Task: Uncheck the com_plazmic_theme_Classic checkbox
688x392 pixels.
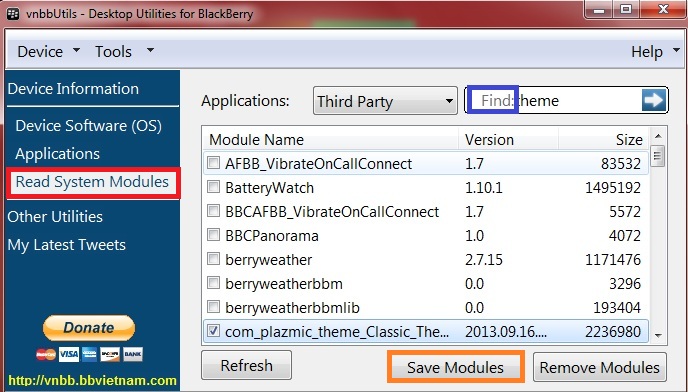Action: tap(213, 331)
